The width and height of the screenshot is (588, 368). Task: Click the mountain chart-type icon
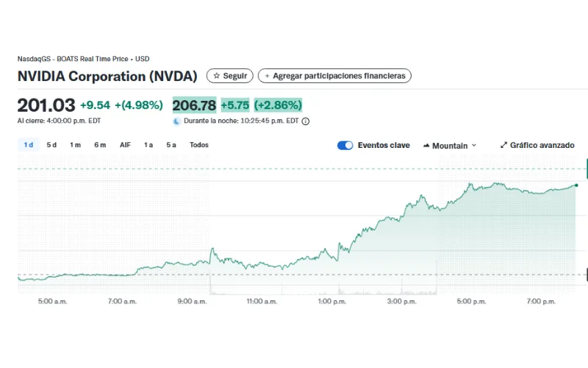426,146
